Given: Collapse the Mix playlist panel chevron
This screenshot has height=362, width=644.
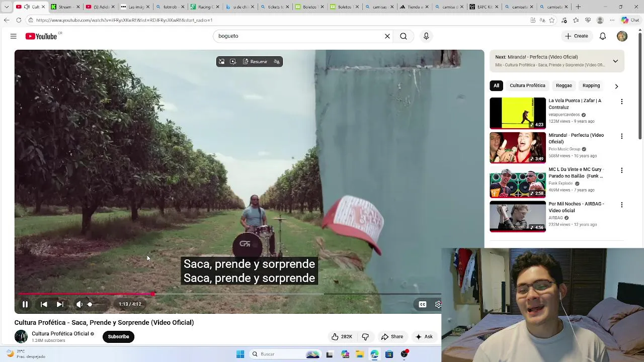Looking at the screenshot, I should click(x=615, y=61).
